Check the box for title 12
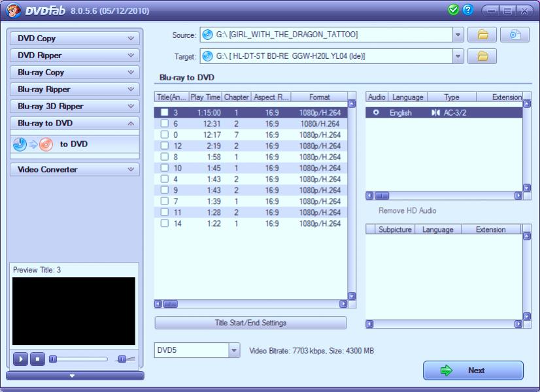540x392 pixels. coord(165,146)
